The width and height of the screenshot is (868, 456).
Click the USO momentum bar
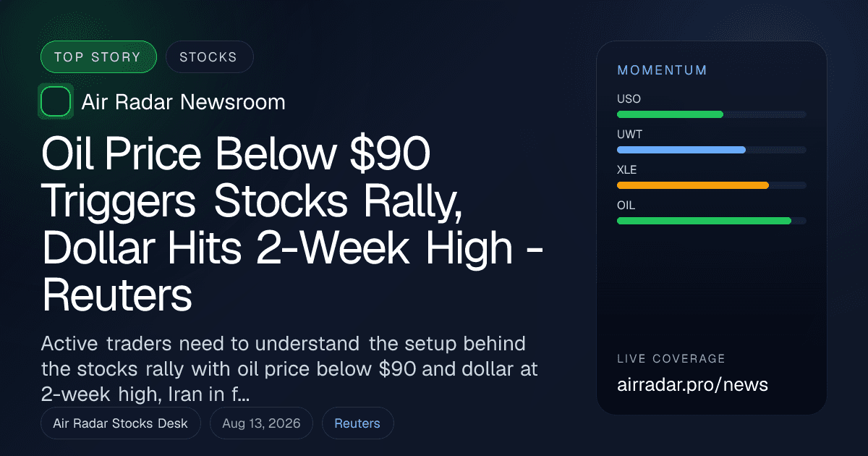(712, 114)
